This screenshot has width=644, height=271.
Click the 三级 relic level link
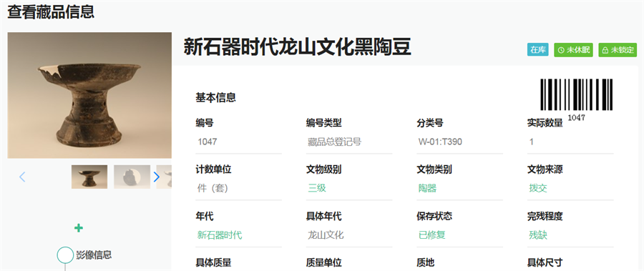coord(317,189)
